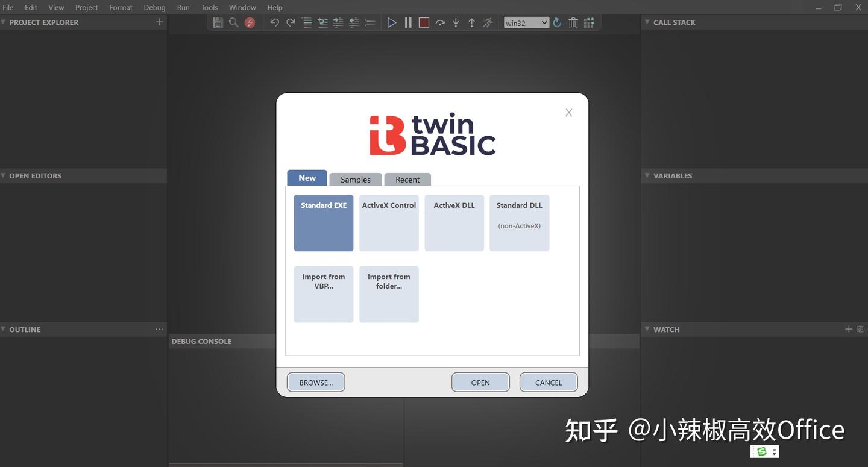Image resolution: width=868 pixels, height=467 pixels.
Task: Stop debugging with the red Stop icon
Action: (x=424, y=22)
